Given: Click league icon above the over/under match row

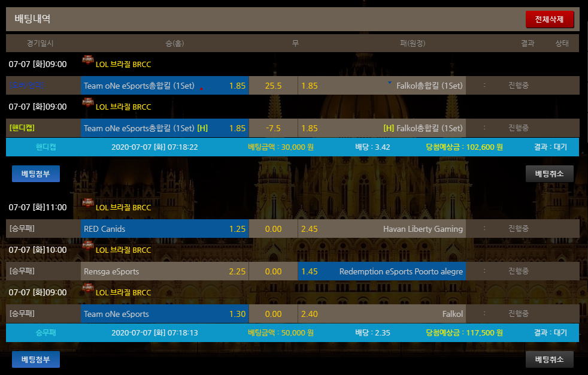Looking at the screenshot, I should (x=88, y=60).
